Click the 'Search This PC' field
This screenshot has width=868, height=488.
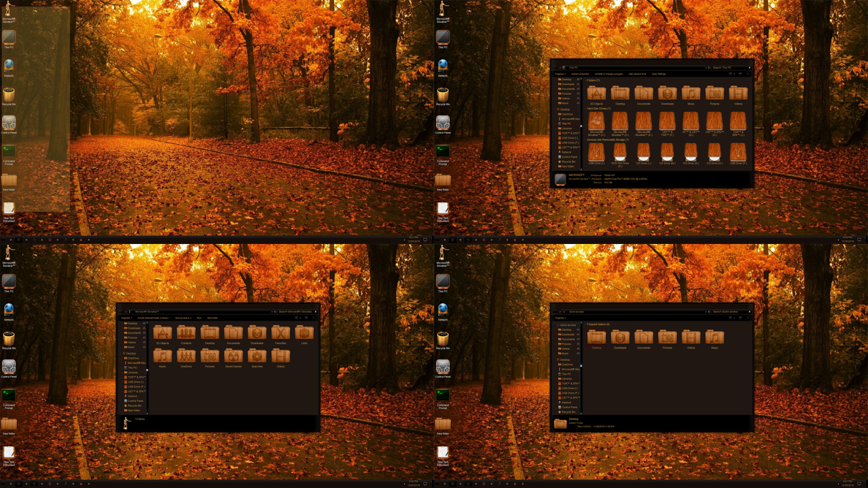click(x=728, y=68)
